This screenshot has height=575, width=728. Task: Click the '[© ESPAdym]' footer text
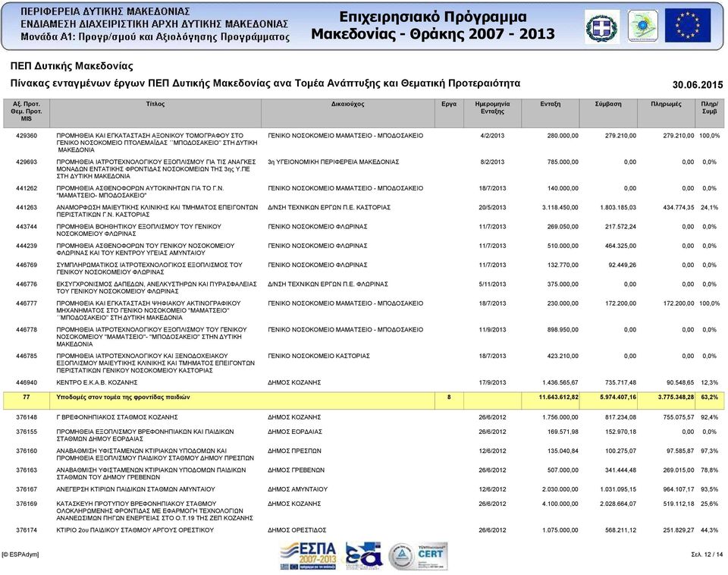(20, 555)
